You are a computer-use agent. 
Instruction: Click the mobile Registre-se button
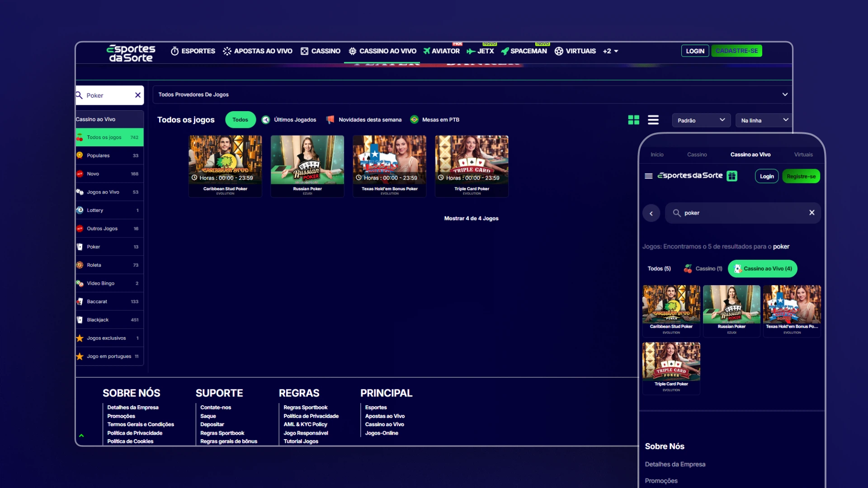(801, 176)
